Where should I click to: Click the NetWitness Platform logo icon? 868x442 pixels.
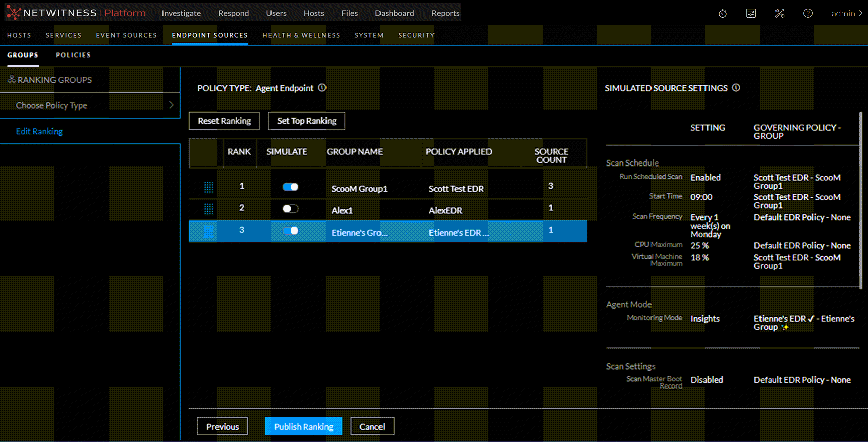click(14, 13)
